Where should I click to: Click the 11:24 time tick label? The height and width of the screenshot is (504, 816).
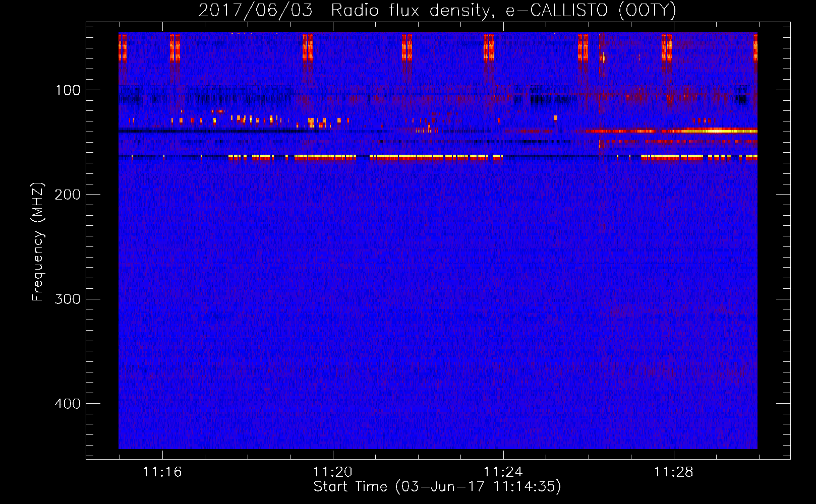tap(503, 472)
